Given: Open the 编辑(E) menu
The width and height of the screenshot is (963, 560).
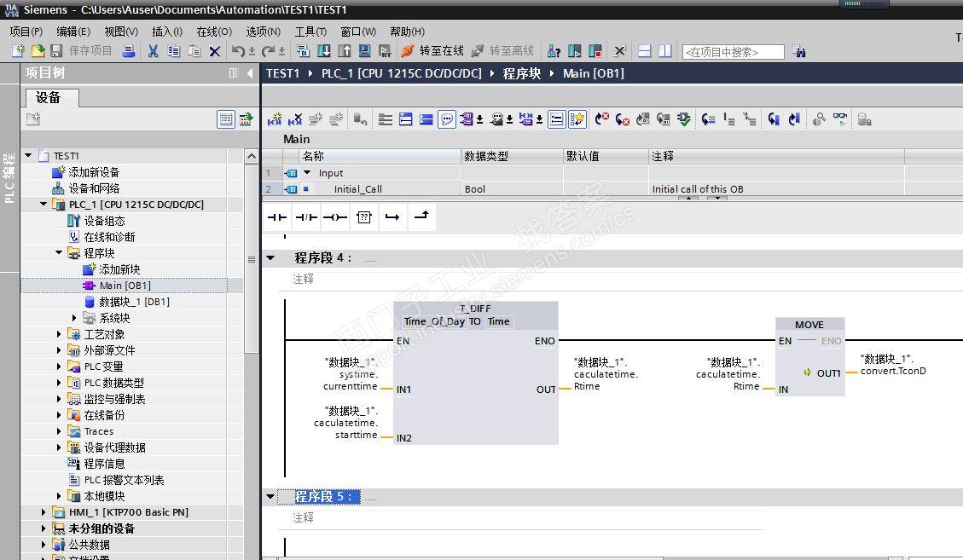Looking at the screenshot, I should coord(73,32).
